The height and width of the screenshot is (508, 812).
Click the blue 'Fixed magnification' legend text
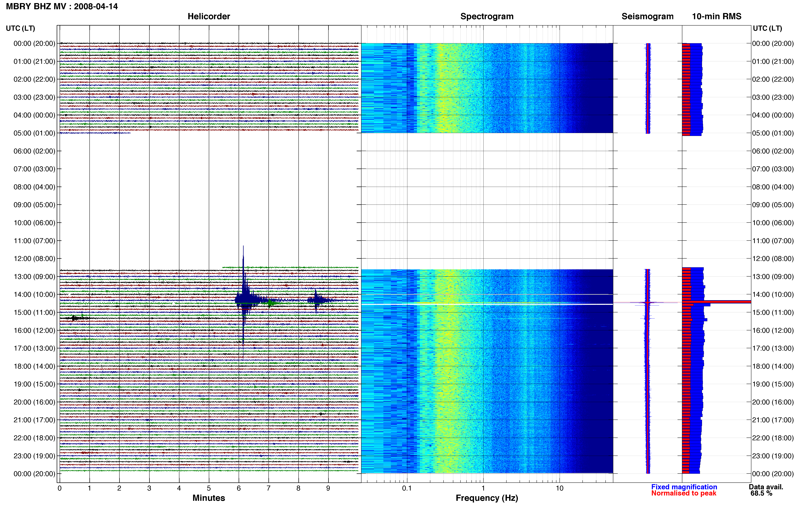684,487
